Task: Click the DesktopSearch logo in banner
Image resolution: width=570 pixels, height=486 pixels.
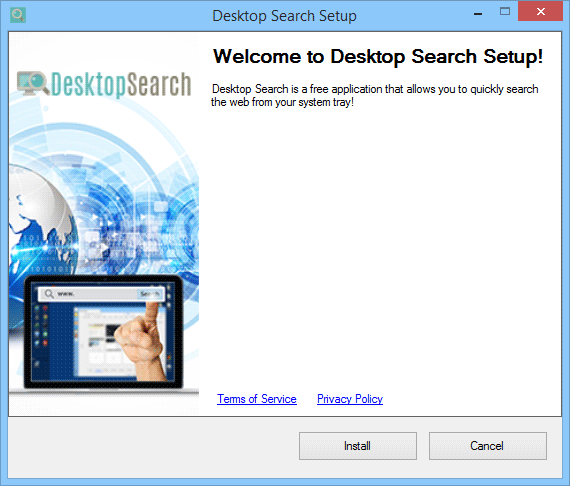Action: [104, 84]
